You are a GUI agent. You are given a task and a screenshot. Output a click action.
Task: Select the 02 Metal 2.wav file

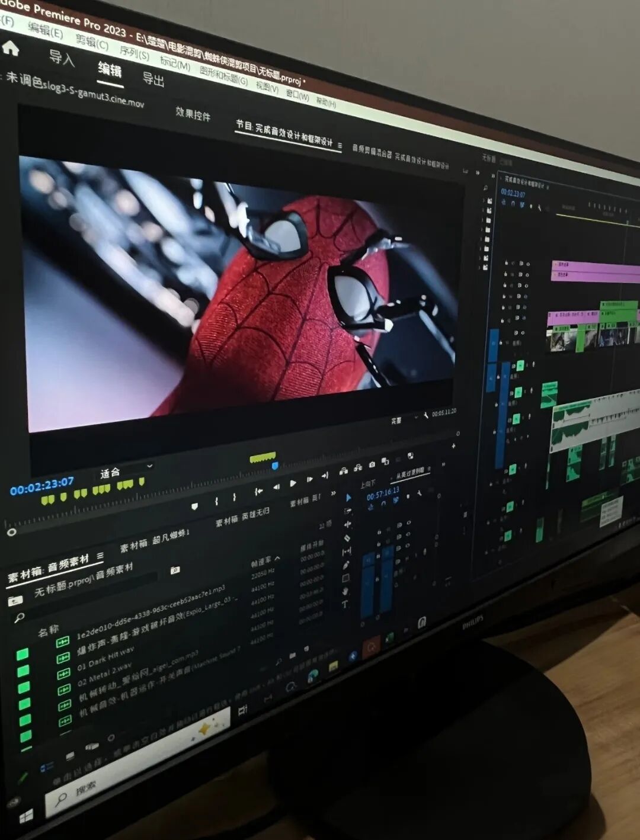pos(105,675)
